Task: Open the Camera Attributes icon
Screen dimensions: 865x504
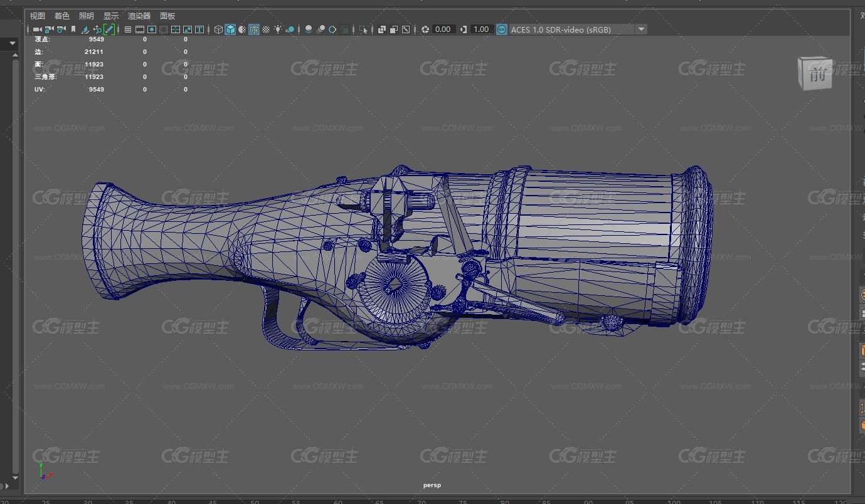Action: coord(61,29)
